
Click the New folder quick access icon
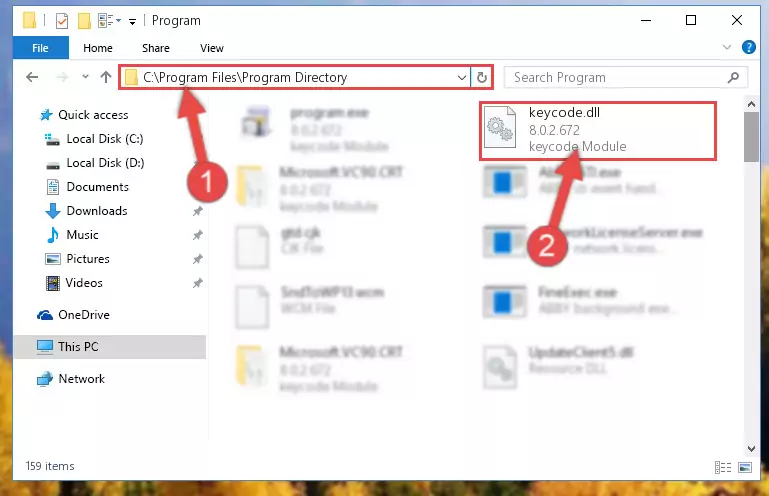pyautogui.click(x=84, y=21)
